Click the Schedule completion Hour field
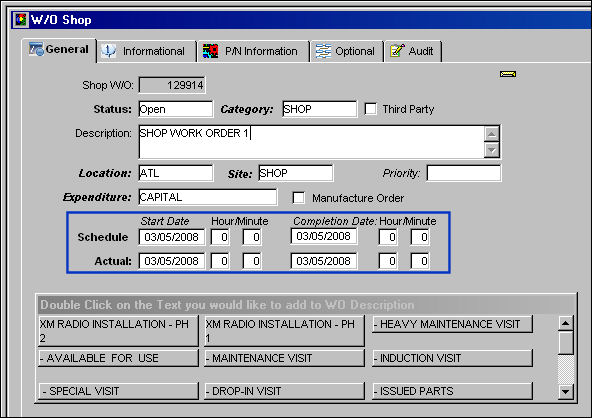The width and height of the screenshot is (592, 418). [x=388, y=237]
